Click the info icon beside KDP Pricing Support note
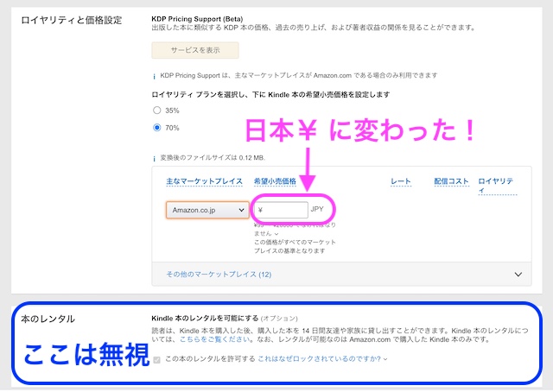553x392 pixels. (155, 76)
